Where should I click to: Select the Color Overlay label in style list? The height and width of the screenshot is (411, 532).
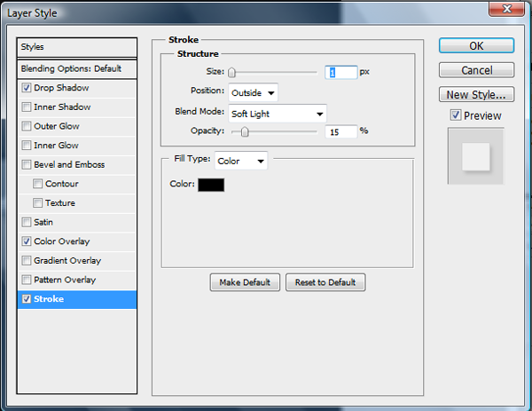[62, 241]
